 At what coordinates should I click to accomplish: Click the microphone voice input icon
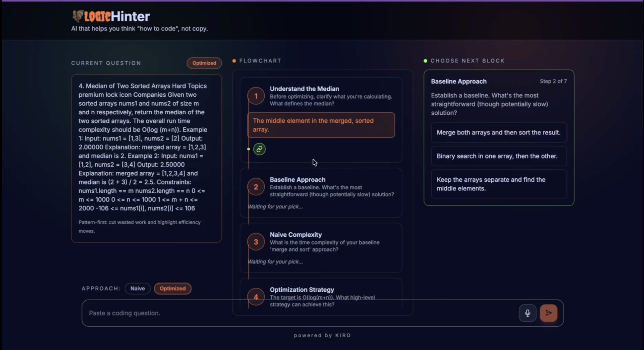tap(527, 313)
